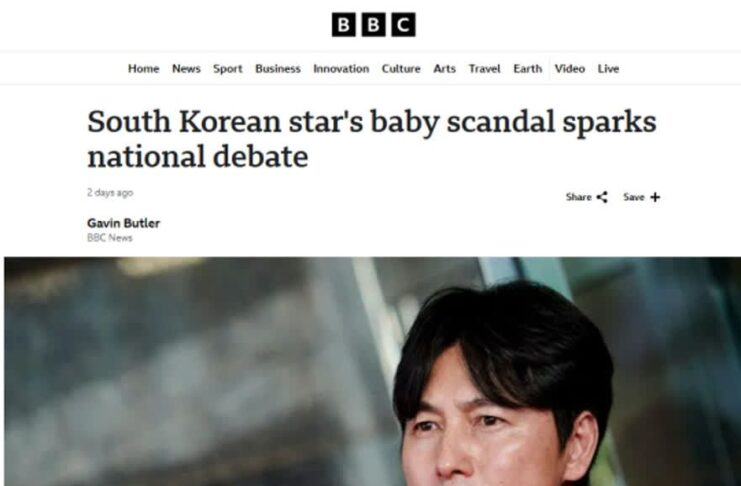Go to the Travel section

pyautogui.click(x=484, y=69)
